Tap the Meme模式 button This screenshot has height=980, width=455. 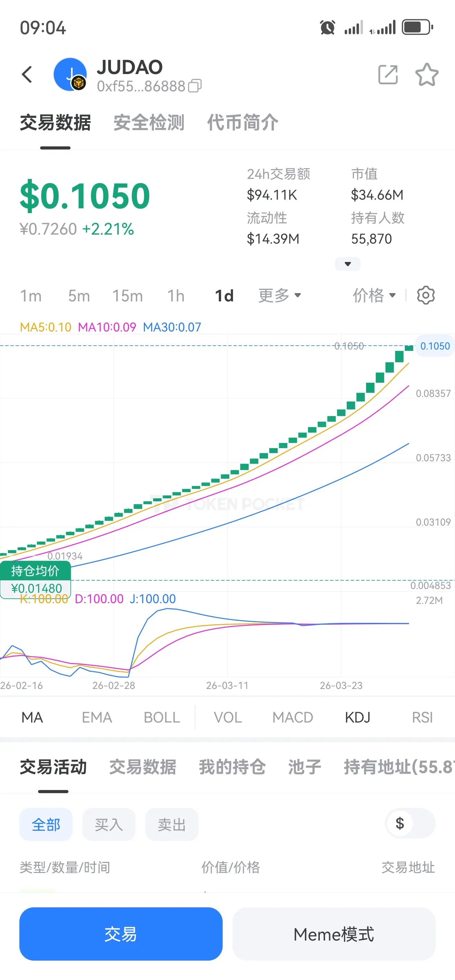334,934
